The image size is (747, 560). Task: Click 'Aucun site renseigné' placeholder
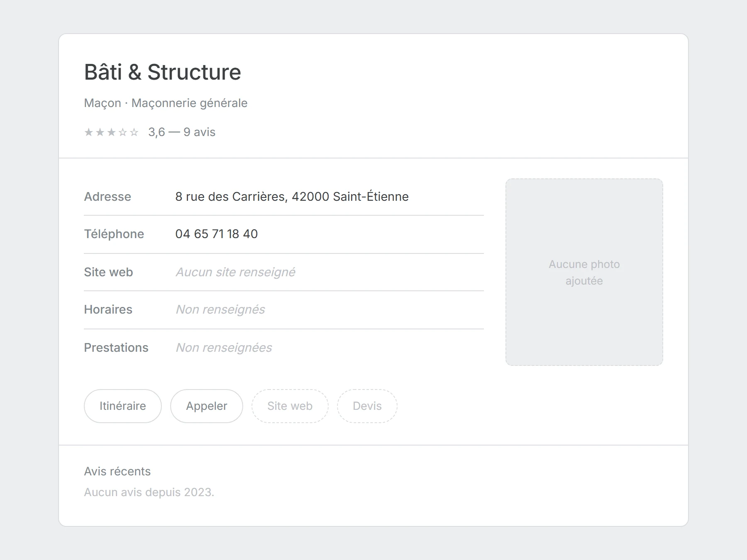[x=236, y=272]
